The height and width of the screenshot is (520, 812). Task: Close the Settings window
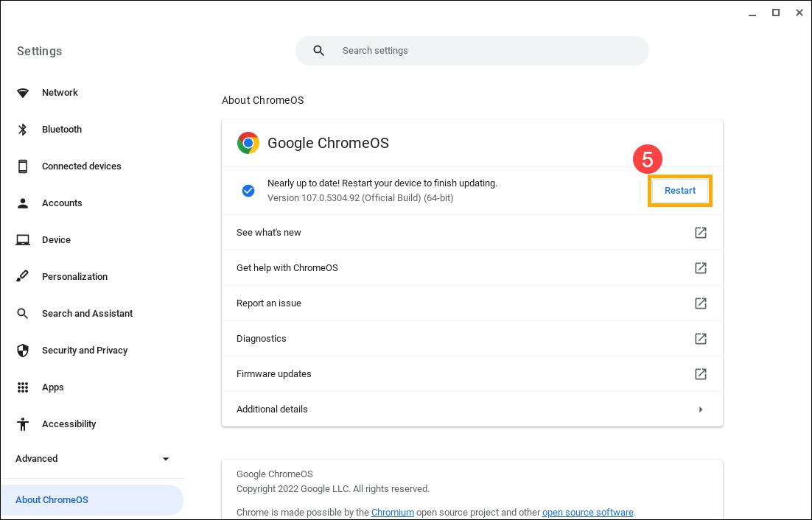coord(799,13)
